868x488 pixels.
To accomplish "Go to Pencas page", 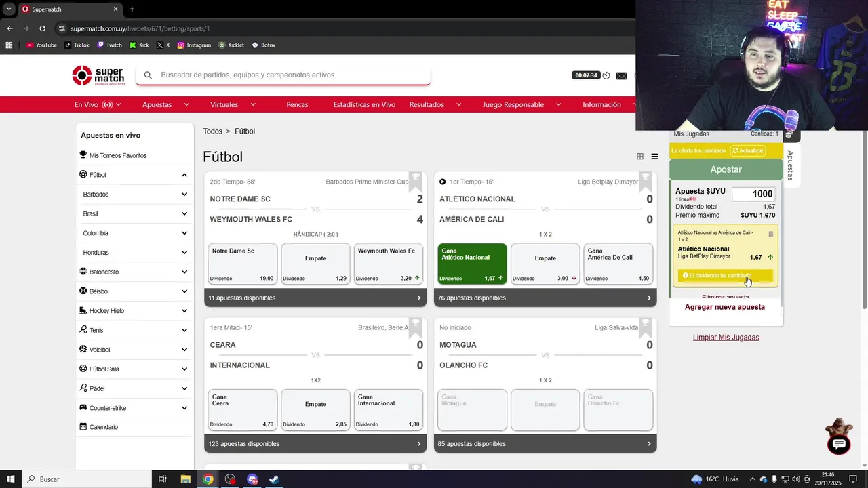I will pos(297,105).
